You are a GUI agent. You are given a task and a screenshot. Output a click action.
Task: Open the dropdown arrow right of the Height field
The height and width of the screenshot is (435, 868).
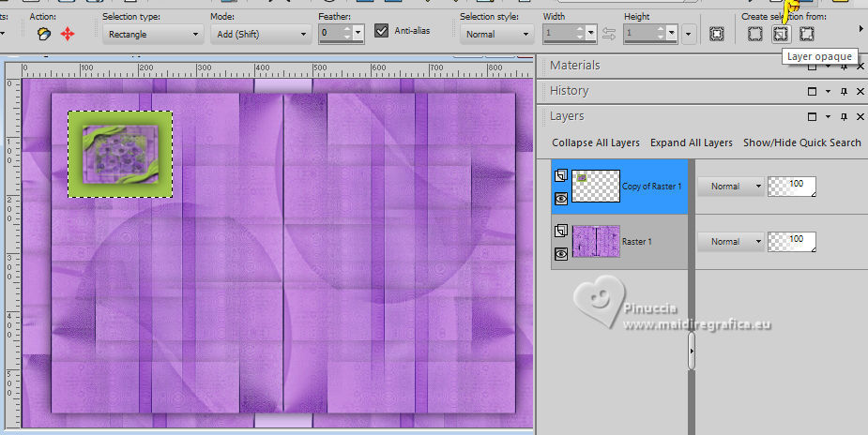tap(688, 35)
